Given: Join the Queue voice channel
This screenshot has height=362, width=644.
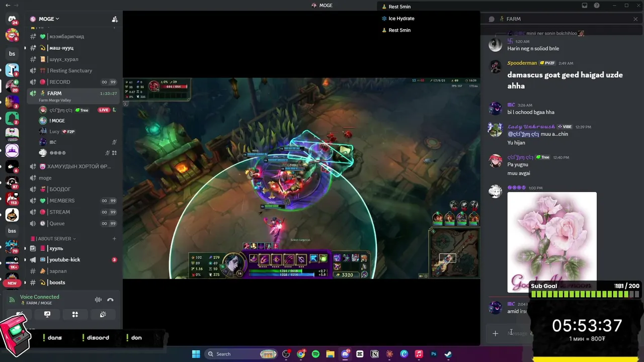Looking at the screenshot, I should click(73, 223).
